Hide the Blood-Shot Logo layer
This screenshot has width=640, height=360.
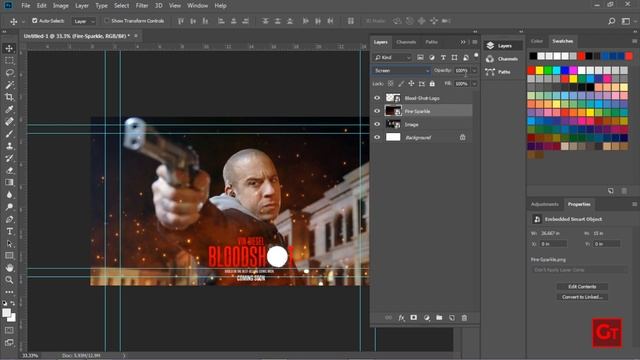[377, 98]
